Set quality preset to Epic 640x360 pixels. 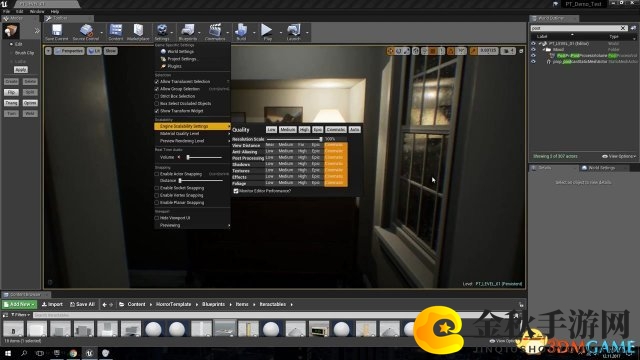[318, 129]
